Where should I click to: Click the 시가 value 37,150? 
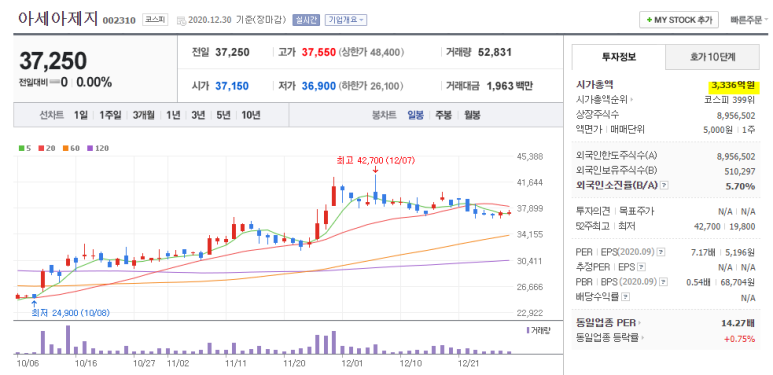[232, 86]
